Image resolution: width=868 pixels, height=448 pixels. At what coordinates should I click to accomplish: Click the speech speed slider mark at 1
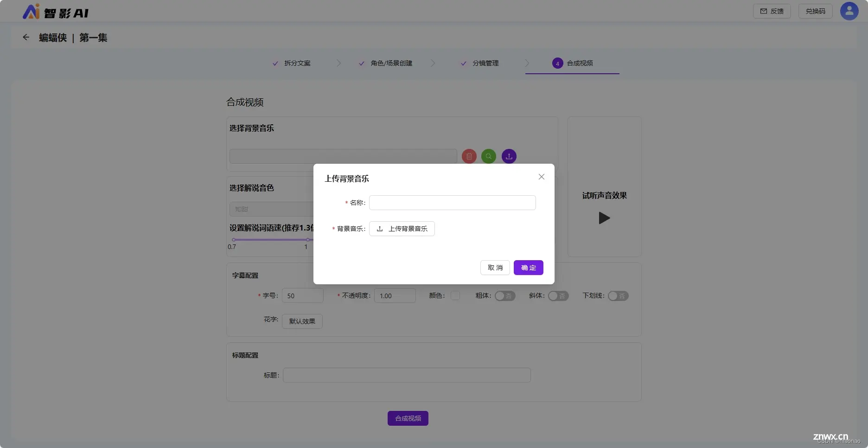tap(307, 240)
